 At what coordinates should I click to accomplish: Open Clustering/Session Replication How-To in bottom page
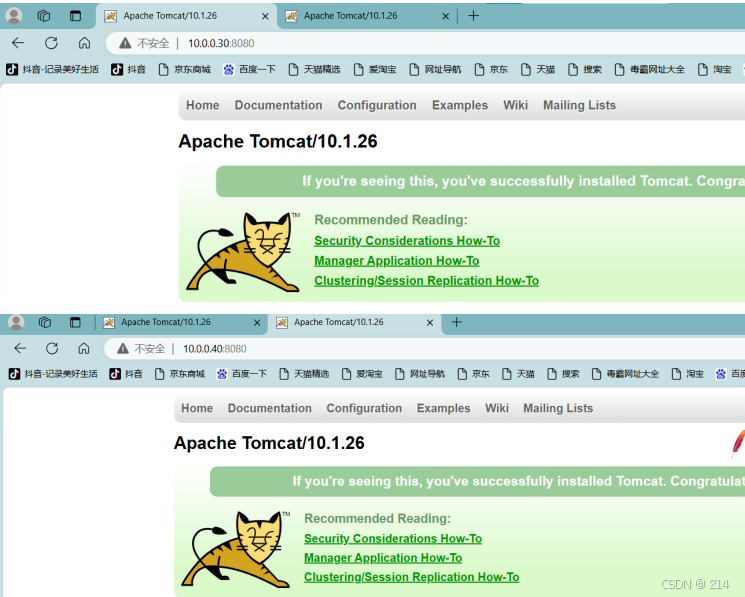[411, 577]
